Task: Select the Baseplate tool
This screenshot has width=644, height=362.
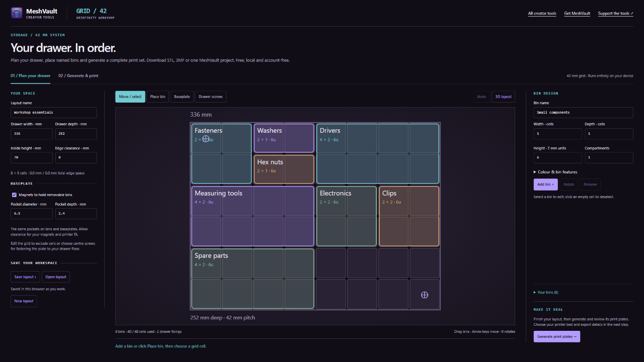Action: 182,97
